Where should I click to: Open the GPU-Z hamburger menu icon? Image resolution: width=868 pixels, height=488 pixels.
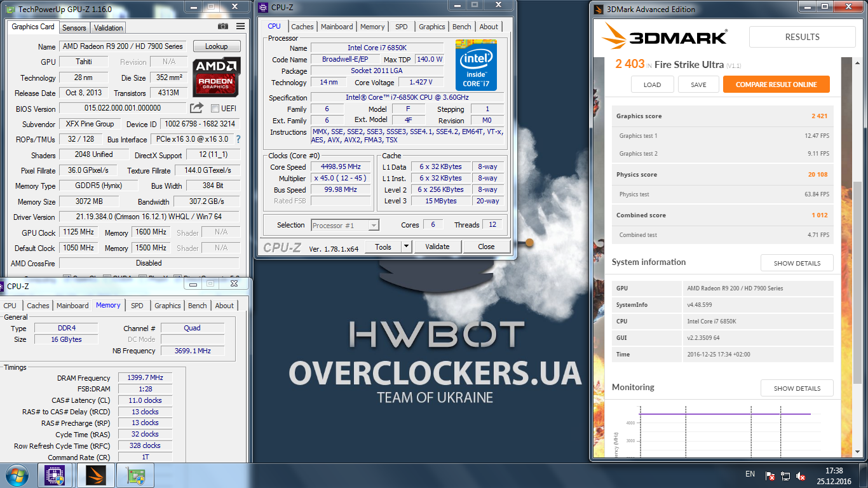(x=240, y=27)
